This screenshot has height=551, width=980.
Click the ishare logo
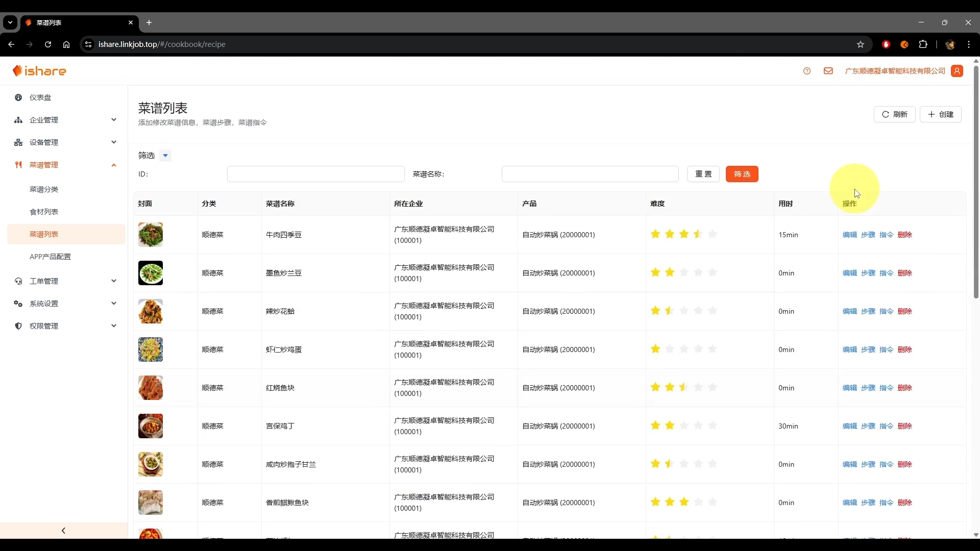[x=40, y=71]
